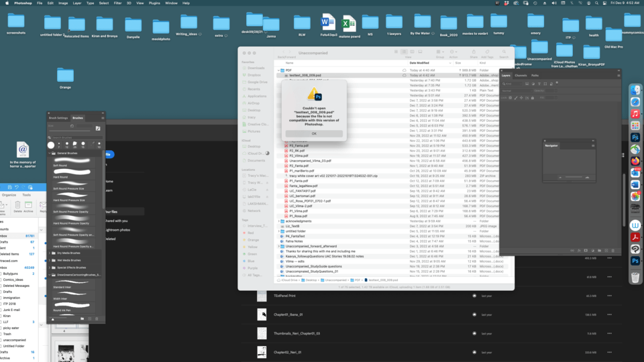Open the Filter menu in the menu bar
This screenshot has height=362, width=644.
(117, 3)
